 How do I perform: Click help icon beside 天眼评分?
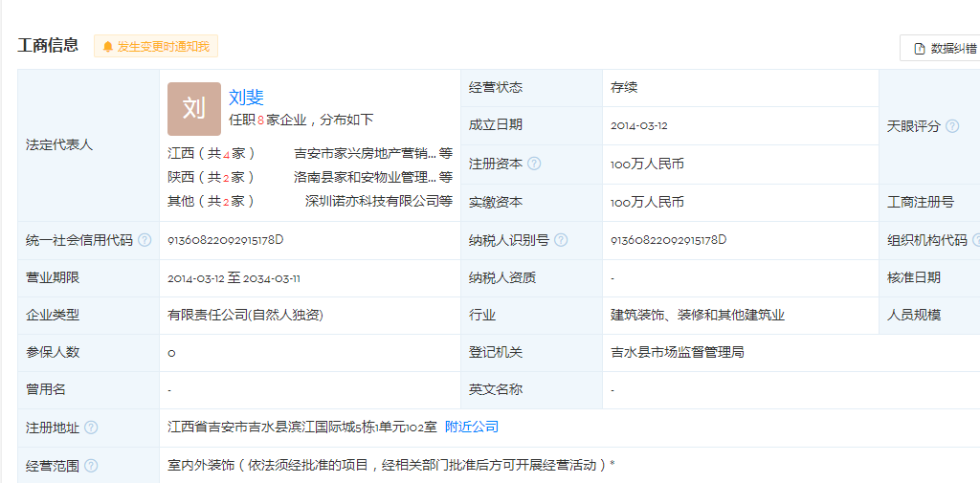point(952,126)
